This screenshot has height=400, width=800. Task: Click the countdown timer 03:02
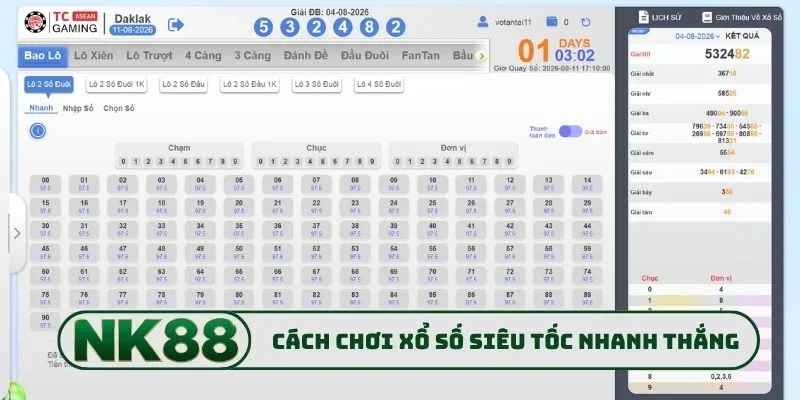[574, 56]
